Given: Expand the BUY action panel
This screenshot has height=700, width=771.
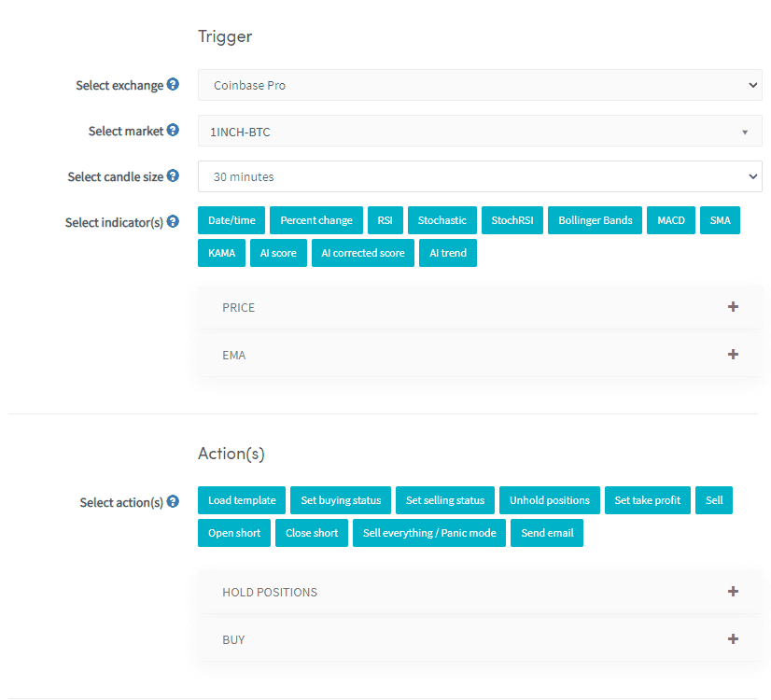Looking at the screenshot, I should [x=733, y=639].
